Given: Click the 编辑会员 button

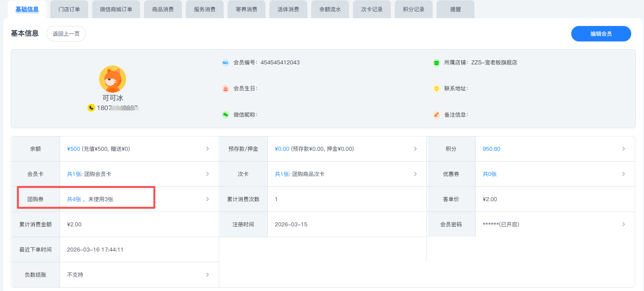Looking at the screenshot, I should pos(601,34).
